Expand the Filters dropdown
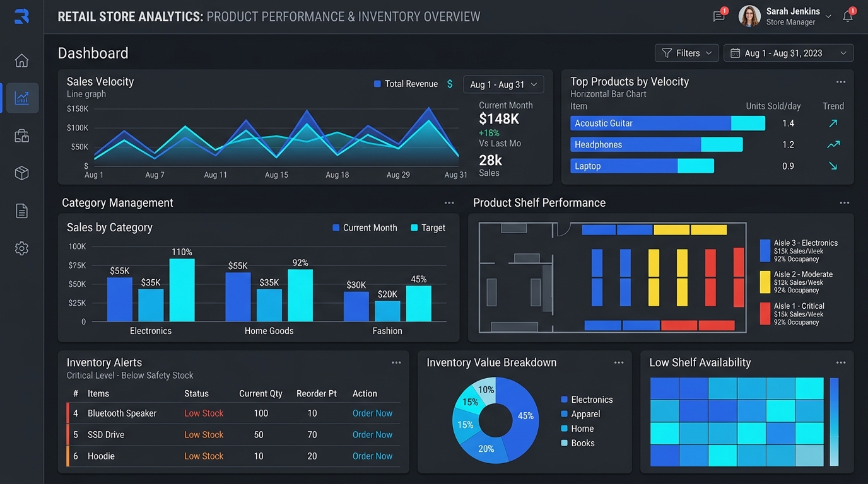 coord(687,53)
